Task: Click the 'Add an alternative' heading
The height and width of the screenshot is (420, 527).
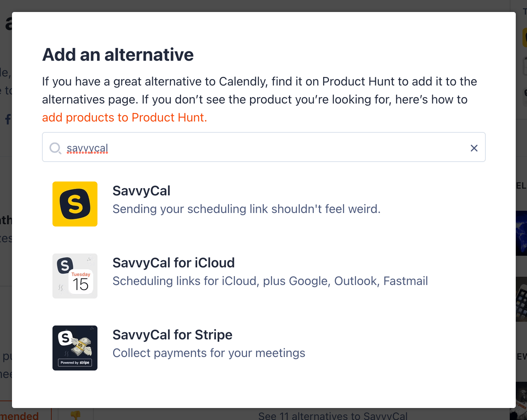Action: tap(118, 55)
